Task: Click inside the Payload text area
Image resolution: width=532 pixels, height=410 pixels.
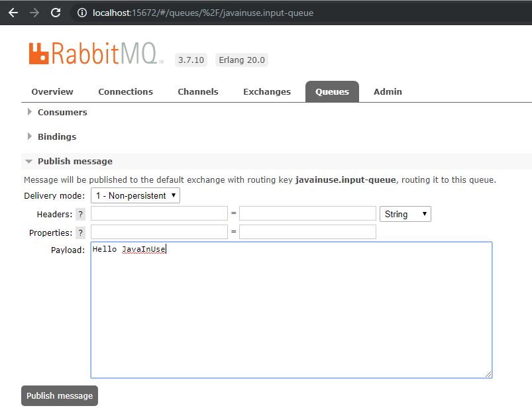Action: coord(292,310)
